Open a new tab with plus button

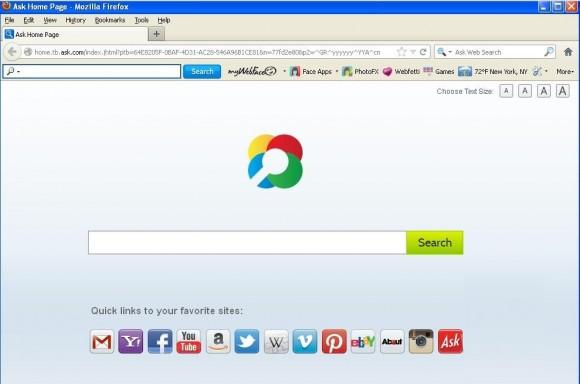click(156, 34)
